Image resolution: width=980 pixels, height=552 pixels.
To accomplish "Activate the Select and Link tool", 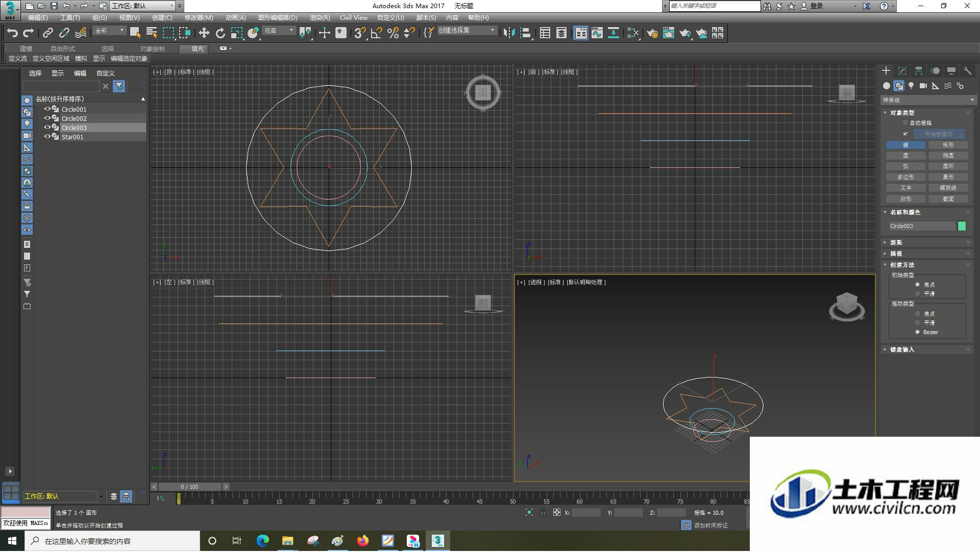I will (48, 33).
